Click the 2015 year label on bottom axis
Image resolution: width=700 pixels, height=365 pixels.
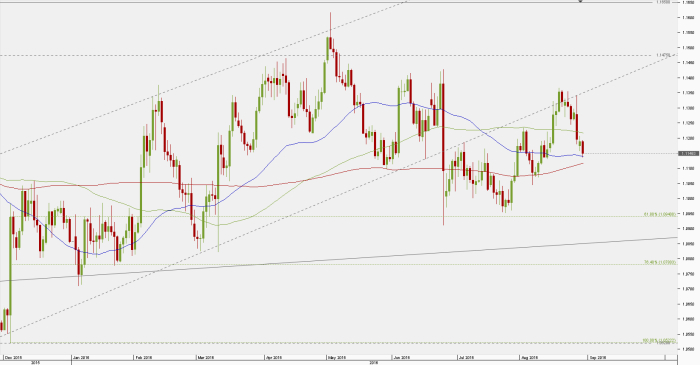click(36, 363)
